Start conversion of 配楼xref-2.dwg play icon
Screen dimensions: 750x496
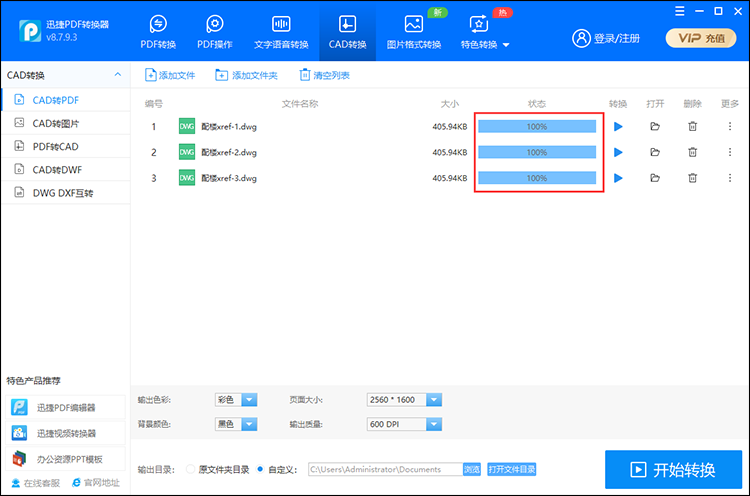[618, 153]
